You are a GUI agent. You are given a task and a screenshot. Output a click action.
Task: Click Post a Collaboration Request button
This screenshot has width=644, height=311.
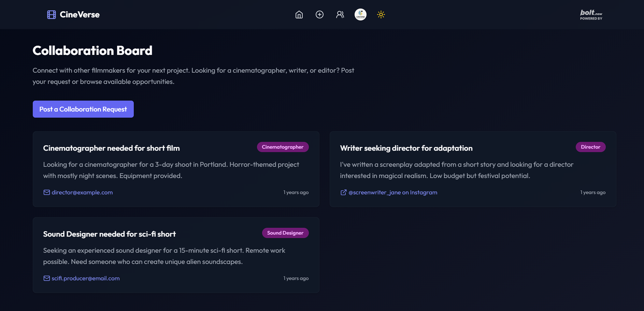pos(83,109)
